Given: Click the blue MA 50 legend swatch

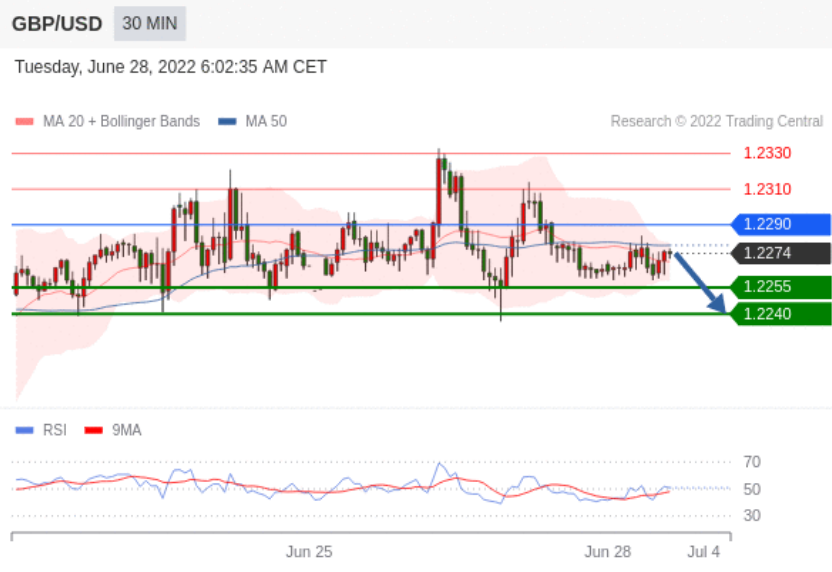Looking at the screenshot, I should pyautogui.click(x=227, y=122).
